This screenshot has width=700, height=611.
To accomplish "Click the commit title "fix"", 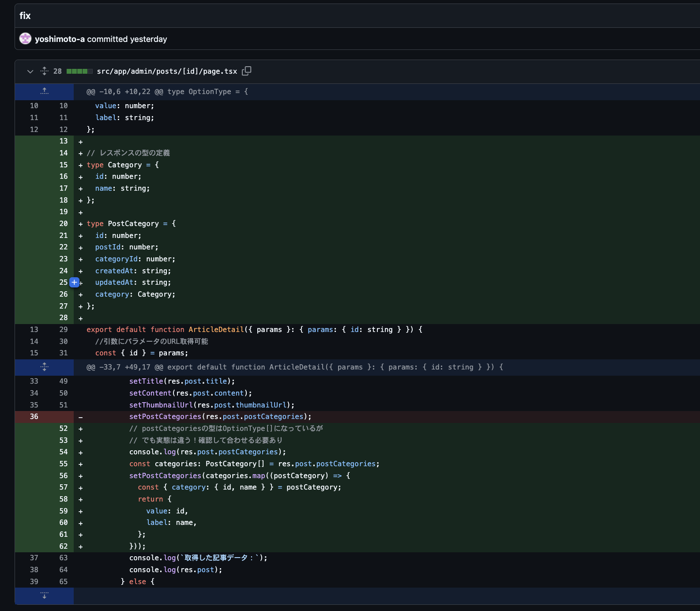I will point(25,16).
